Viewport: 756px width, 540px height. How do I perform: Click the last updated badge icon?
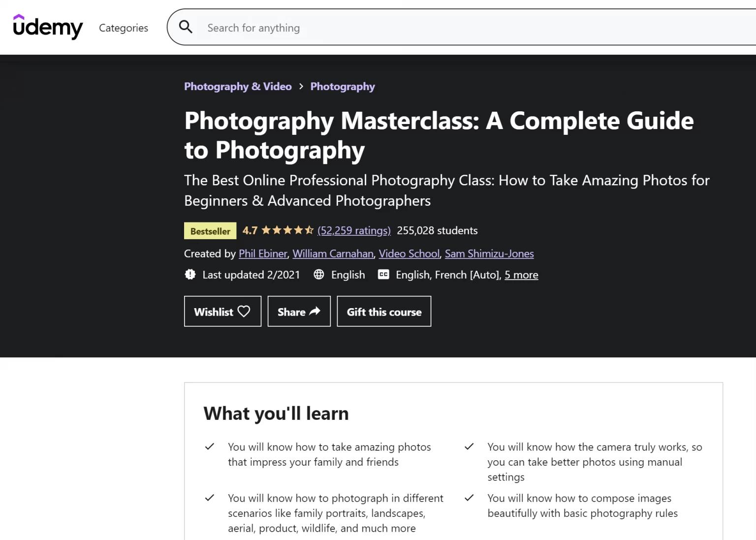(190, 275)
